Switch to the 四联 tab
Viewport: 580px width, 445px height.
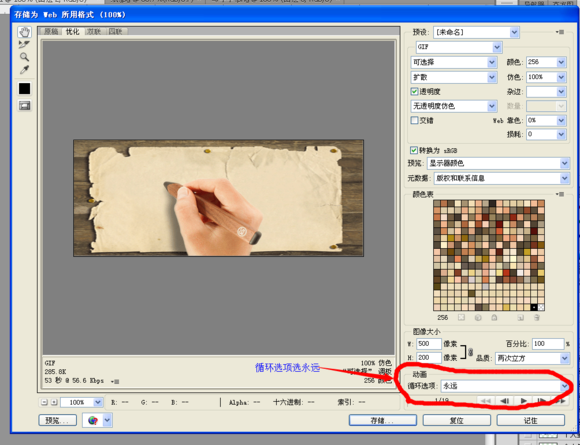[115, 31]
